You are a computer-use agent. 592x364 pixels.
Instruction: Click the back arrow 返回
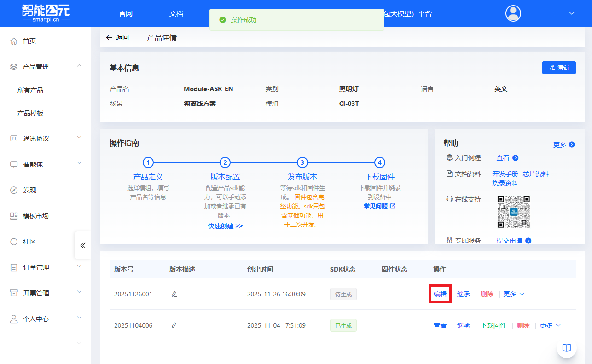pos(117,38)
